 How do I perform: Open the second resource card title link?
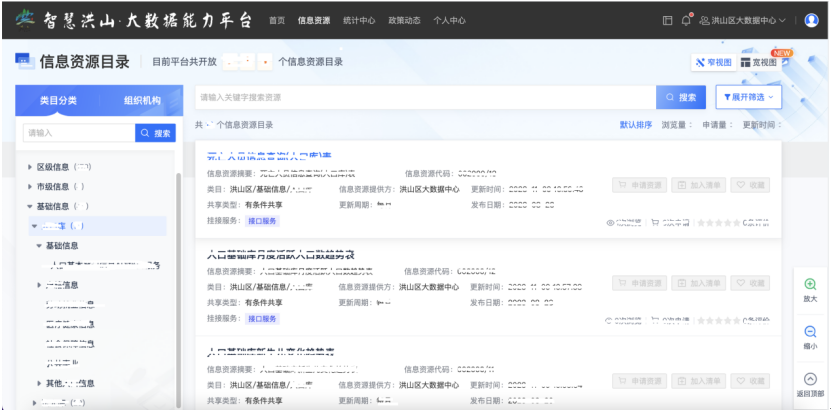point(280,255)
